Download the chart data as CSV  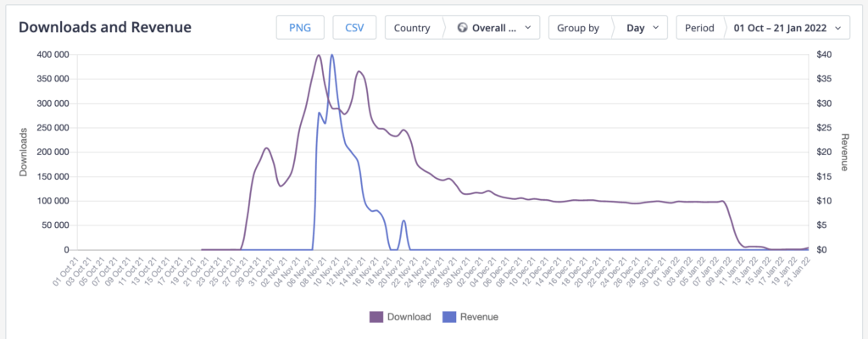tap(354, 28)
